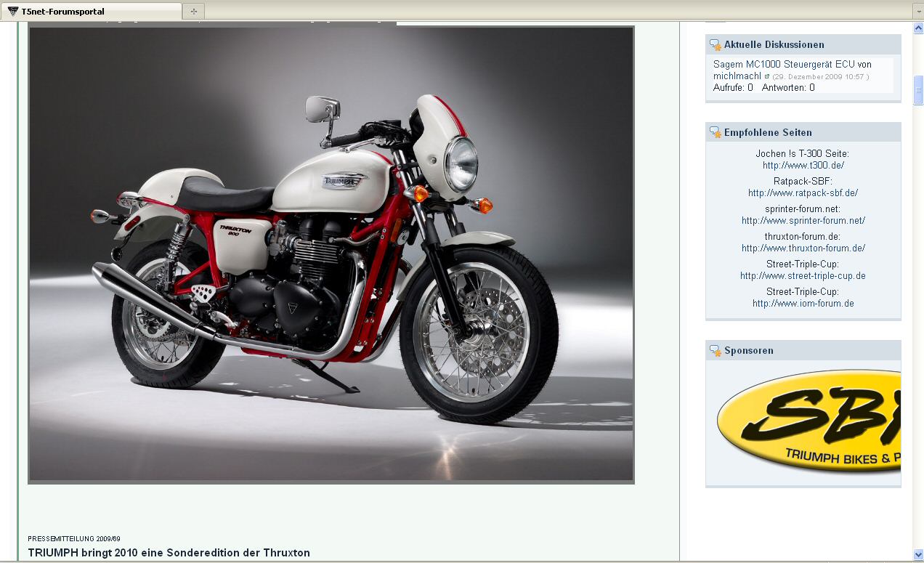Click the Triumph Thruxton motorcycle photo
Viewport: 924px width, 563px height.
click(x=331, y=254)
